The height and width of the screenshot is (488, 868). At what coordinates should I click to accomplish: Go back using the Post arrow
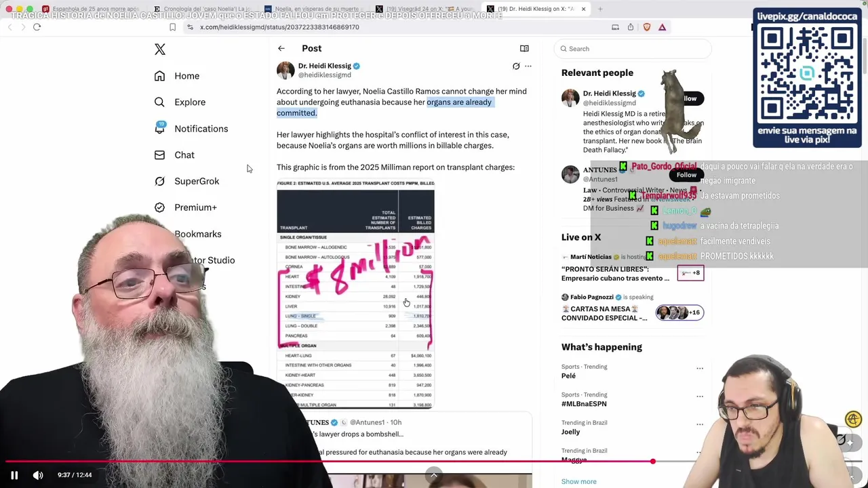[281, 48]
